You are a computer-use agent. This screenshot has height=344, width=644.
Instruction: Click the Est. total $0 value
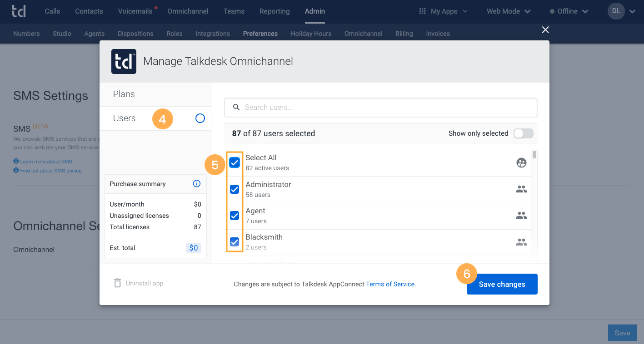pos(194,248)
